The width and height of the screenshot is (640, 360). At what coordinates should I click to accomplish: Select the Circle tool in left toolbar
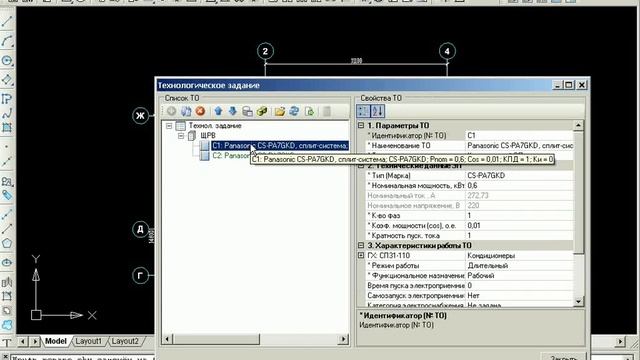click(7, 60)
